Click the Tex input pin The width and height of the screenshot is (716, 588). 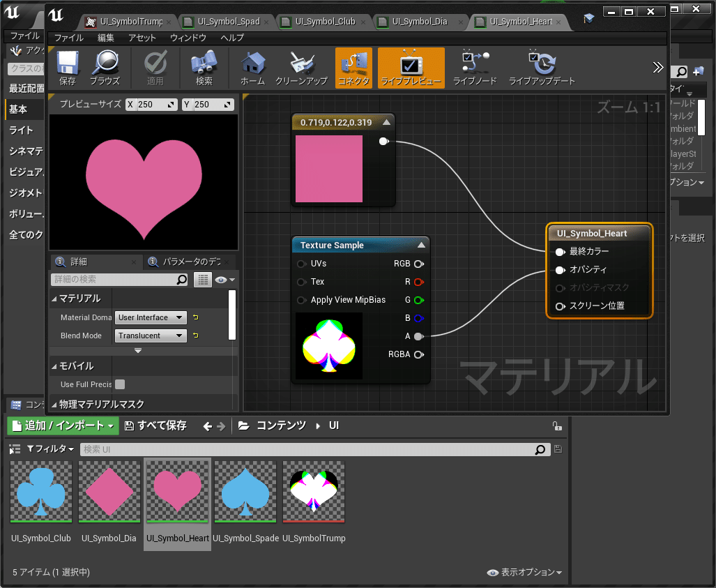(x=301, y=282)
